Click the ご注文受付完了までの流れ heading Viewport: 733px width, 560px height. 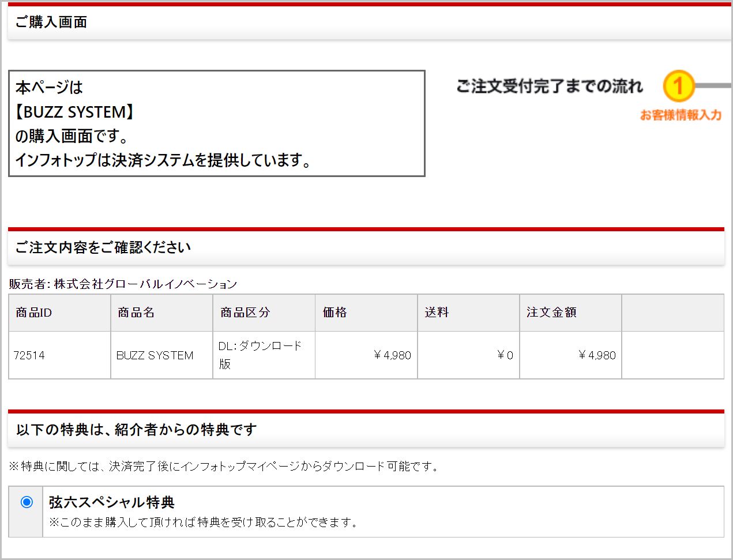pyautogui.click(x=549, y=86)
